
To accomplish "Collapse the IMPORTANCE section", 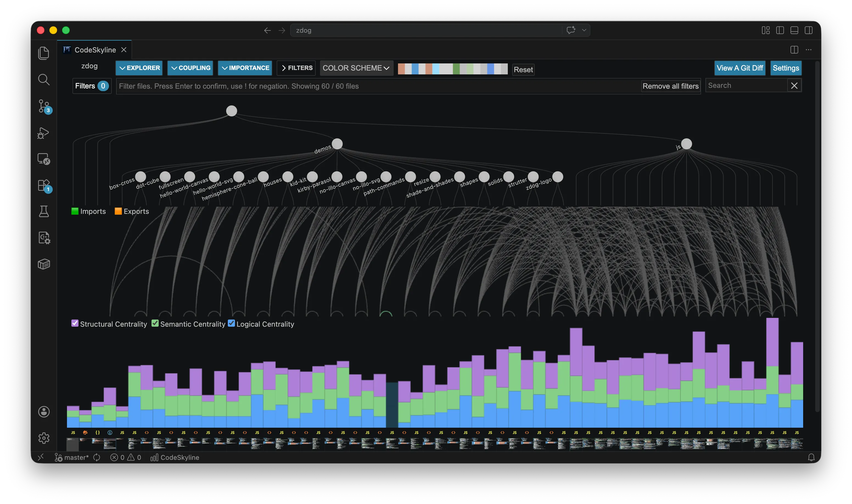I will pos(245,68).
